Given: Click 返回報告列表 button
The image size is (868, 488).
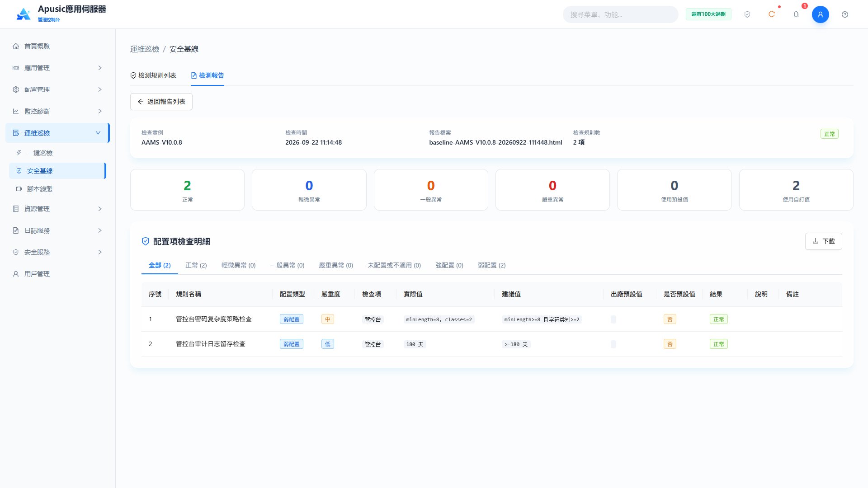Looking at the screenshot, I should (161, 102).
